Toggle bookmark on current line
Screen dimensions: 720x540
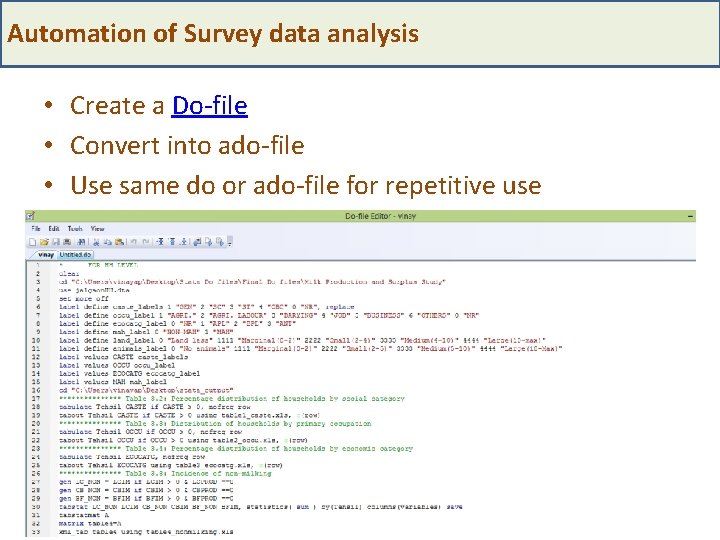(160, 242)
